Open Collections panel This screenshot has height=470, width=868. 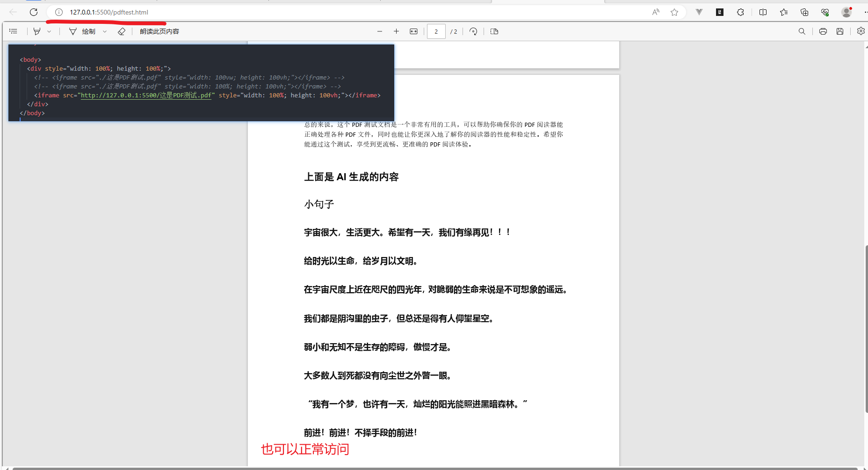click(x=804, y=12)
